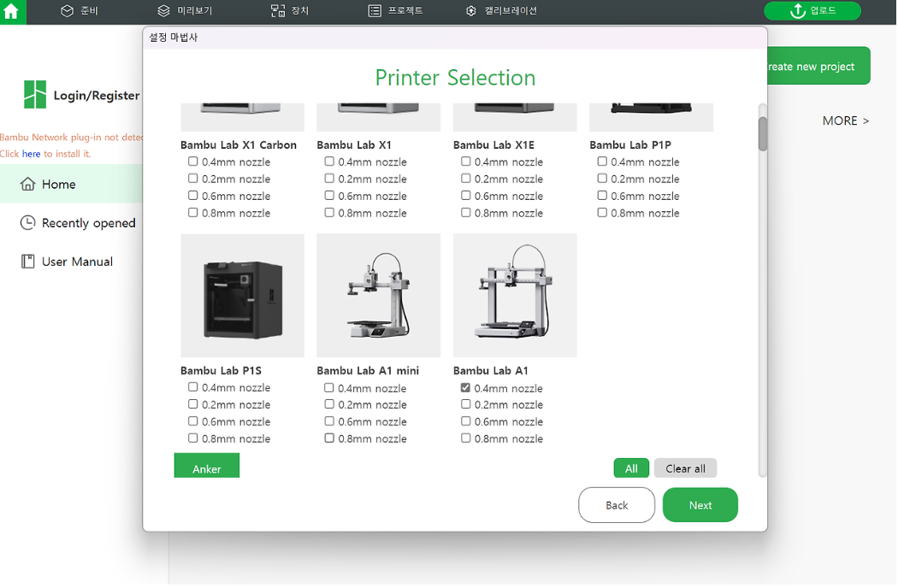The image size is (898, 588).
Task: Check 0.6mm nozzle for Bambu Lab P1P
Action: (x=602, y=196)
